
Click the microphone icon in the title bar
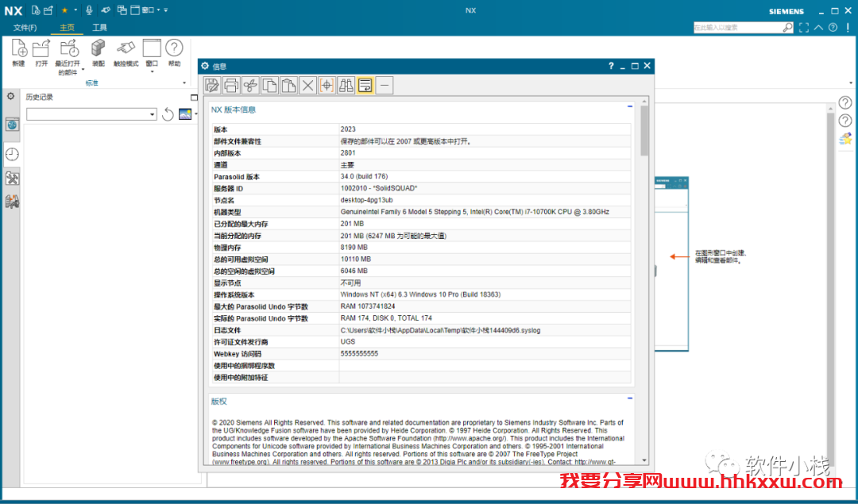89,10
